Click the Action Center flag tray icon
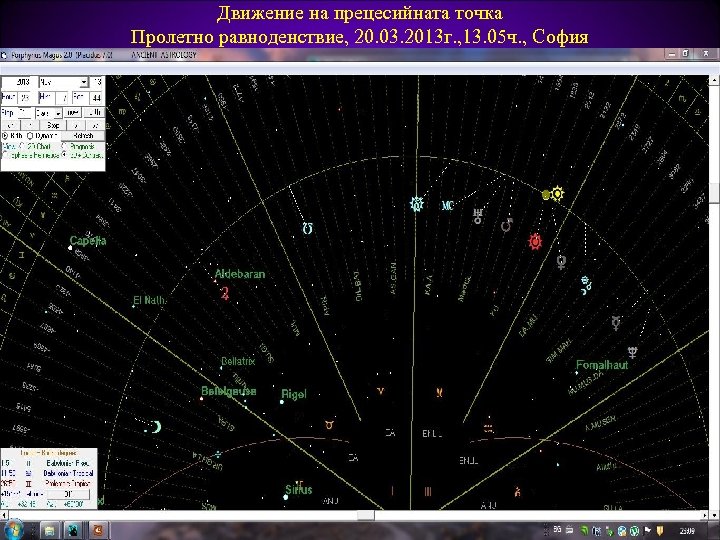720x540 pixels. coord(647,530)
